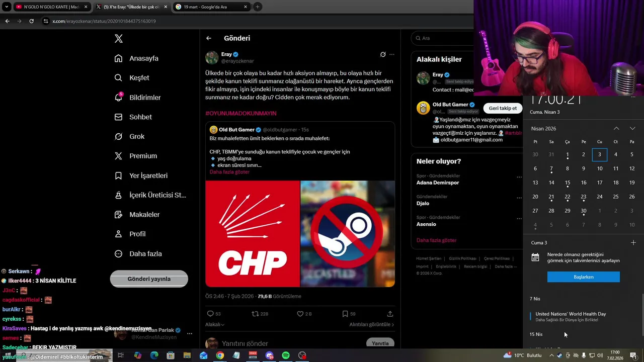
Task: Click the Daha fazla circle icon
Action: point(118,254)
